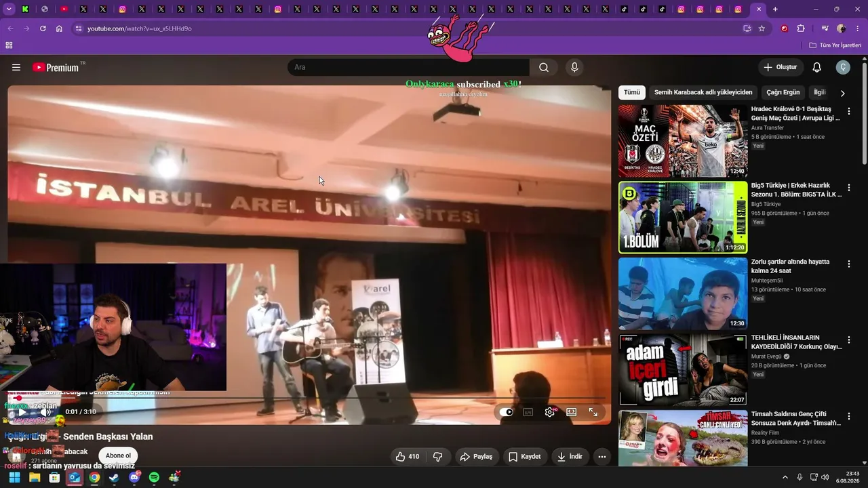Screen dimensions: 868x488
Task: Click the YouTube page vertical scrollbar
Action: click(x=865, y=113)
